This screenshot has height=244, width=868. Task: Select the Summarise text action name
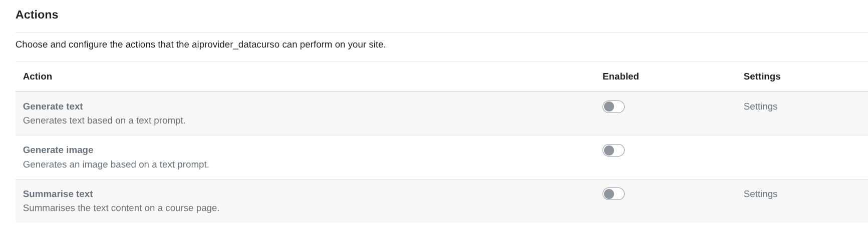(x=58, y=194)
